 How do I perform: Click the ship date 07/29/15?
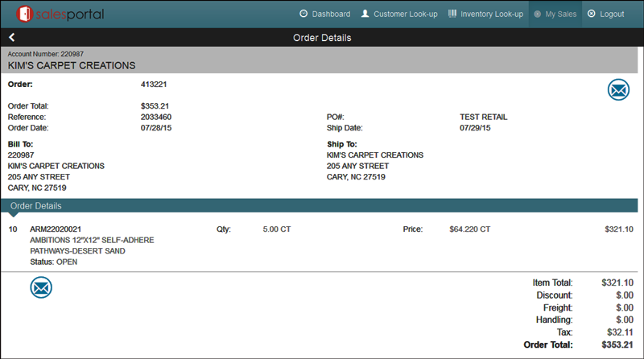click(475, 128)
